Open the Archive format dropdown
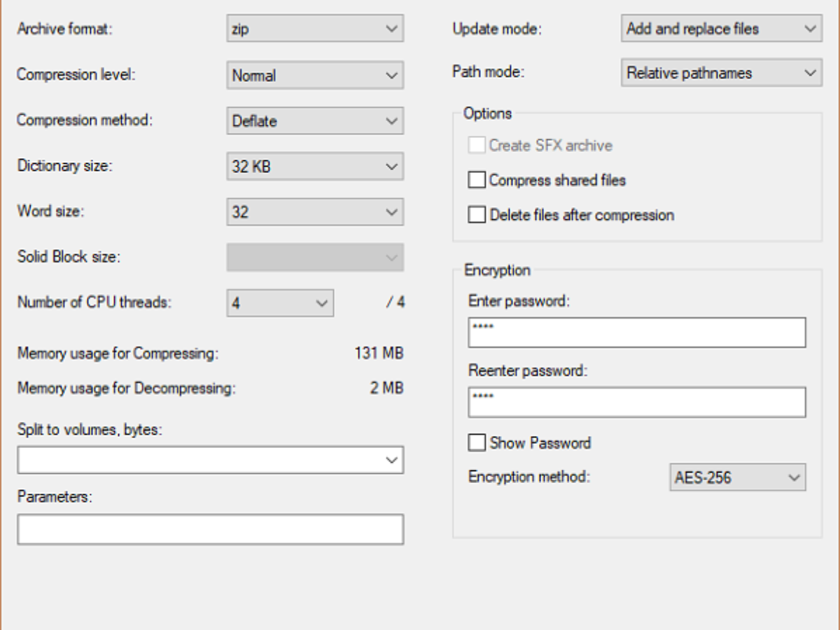 [315, 29]
